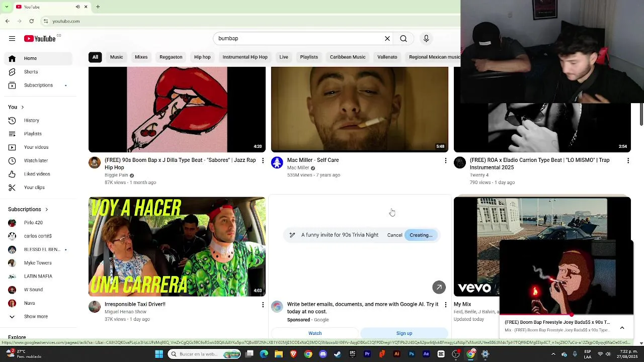Start voice search with the microphone
The width and height of the screenshot is (644, 362).
click(426, 39)
